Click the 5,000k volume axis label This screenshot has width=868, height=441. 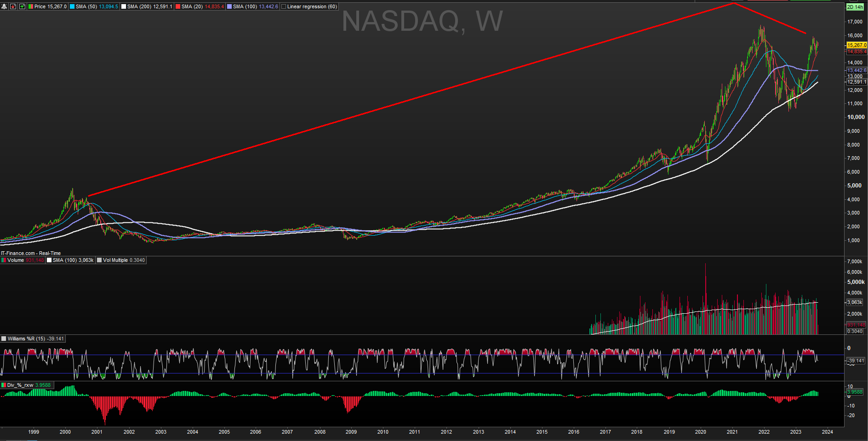pyautogui.click(x=856, y=282)
